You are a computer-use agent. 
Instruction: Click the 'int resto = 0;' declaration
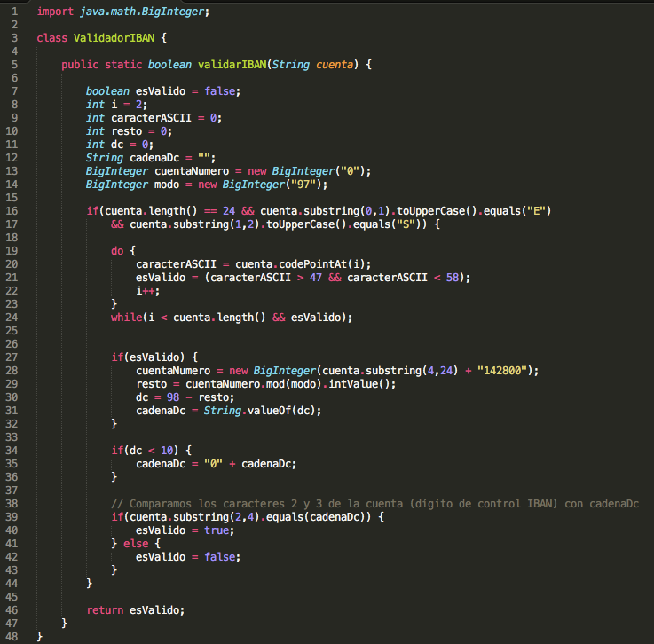pyautogui.click(x=129, y=131)
